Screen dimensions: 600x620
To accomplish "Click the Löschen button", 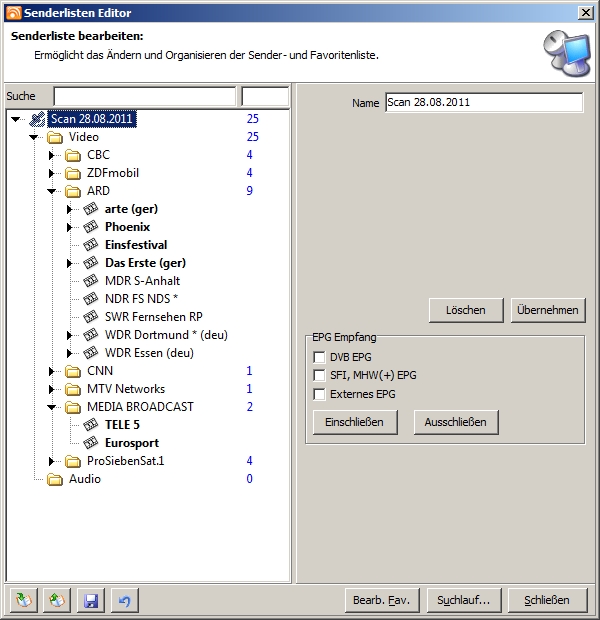I will tap(466, 310).
